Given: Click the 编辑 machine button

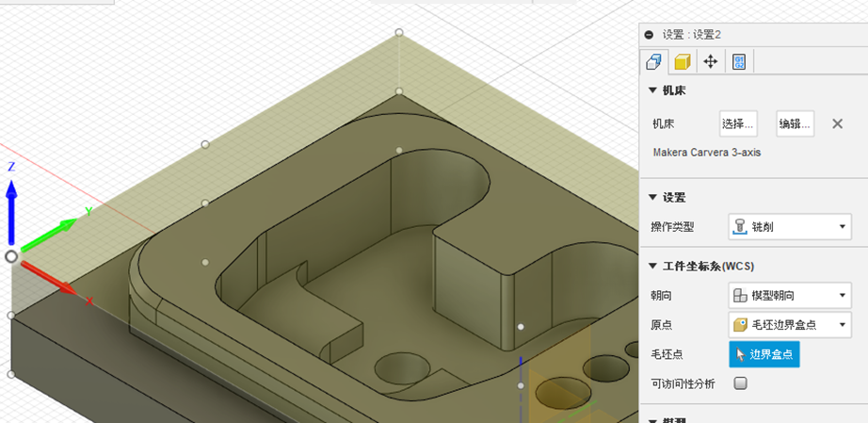Looking at the screenshot, I should 795,123.
